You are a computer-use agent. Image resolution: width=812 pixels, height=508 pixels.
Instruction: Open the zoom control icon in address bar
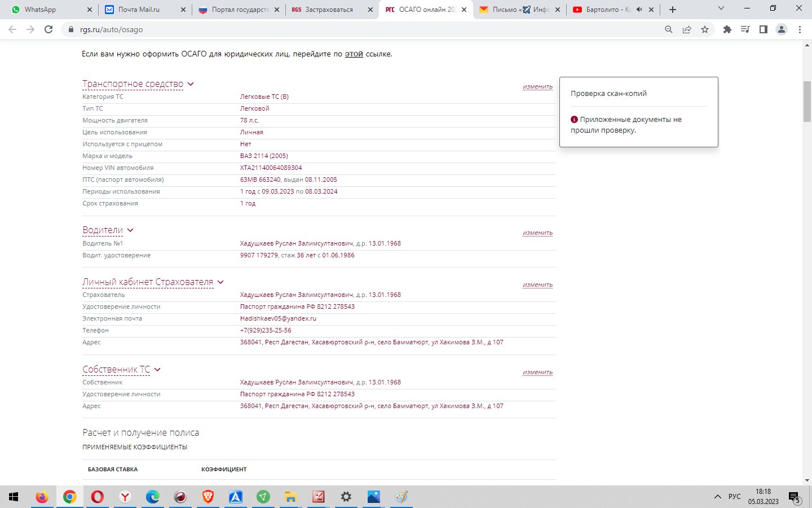(669, 29)
